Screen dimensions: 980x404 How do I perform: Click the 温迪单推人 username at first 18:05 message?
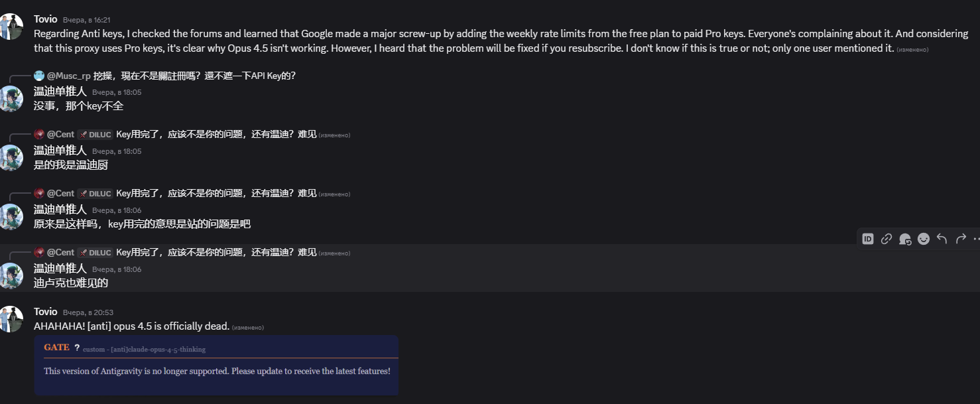click(60, 92)
